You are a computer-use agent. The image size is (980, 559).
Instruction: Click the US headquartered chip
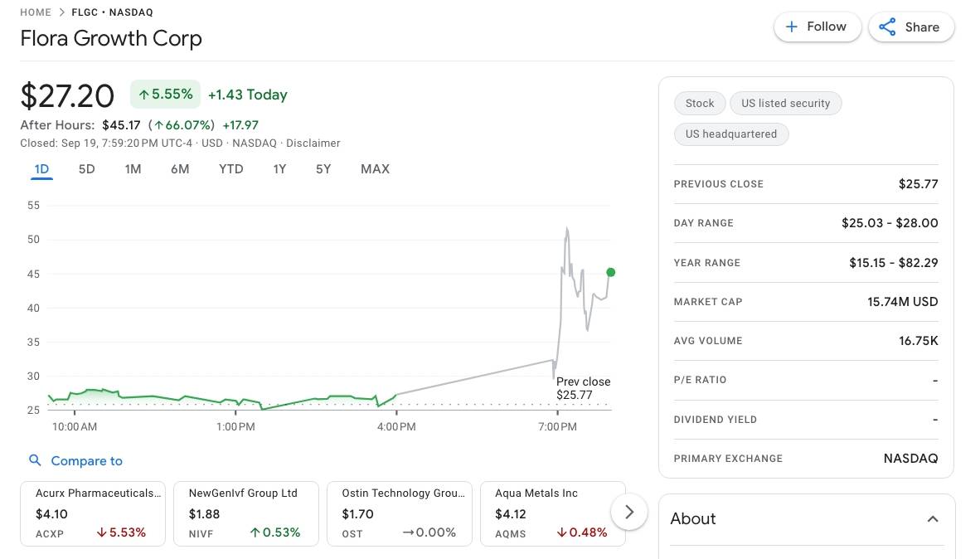point(731,134)
